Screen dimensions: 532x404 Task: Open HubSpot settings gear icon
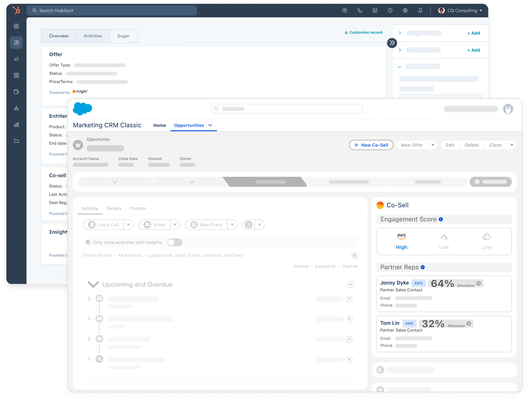click(405, 10)
